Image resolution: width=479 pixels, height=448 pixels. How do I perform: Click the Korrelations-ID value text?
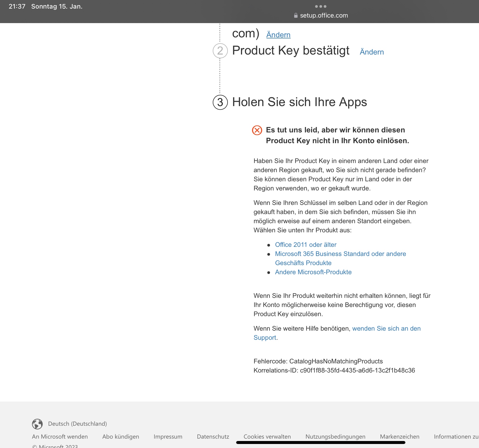[x=358, y=370]
